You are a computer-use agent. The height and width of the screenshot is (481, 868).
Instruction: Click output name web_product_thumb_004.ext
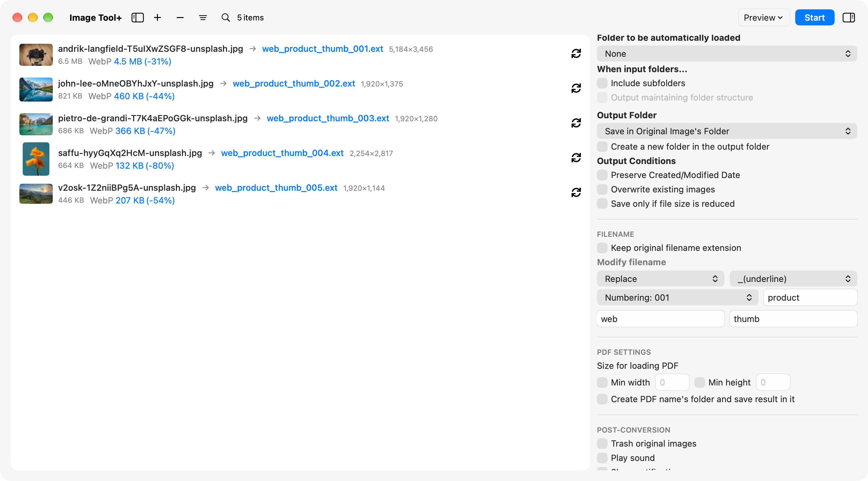pyautogui.click(x=282, y=153)
